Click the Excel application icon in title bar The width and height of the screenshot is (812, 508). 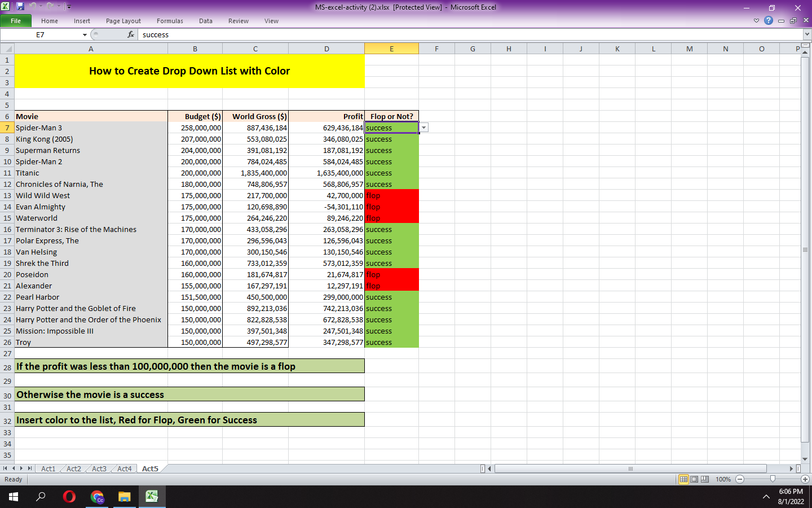pos(6,6)
